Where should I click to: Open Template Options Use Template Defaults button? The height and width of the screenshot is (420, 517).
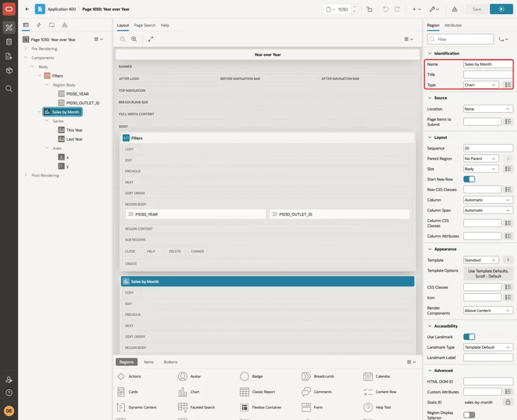click(x=488, y=273)
